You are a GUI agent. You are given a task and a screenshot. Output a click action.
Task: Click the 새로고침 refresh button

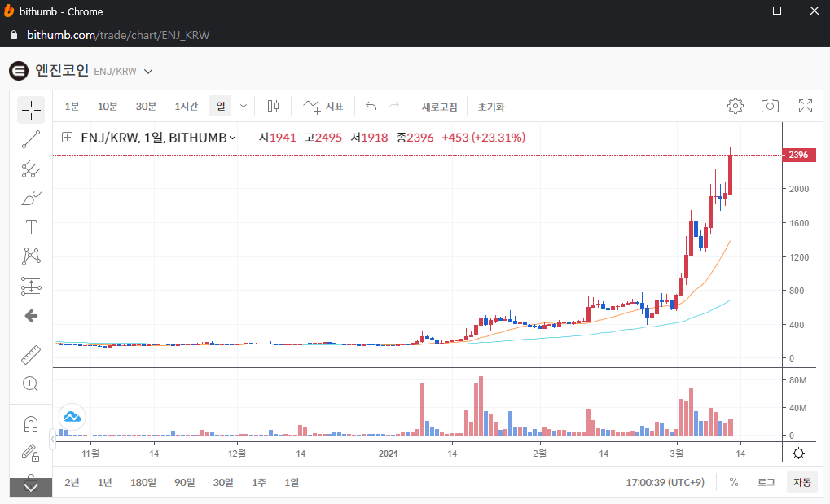click(439, 107)
